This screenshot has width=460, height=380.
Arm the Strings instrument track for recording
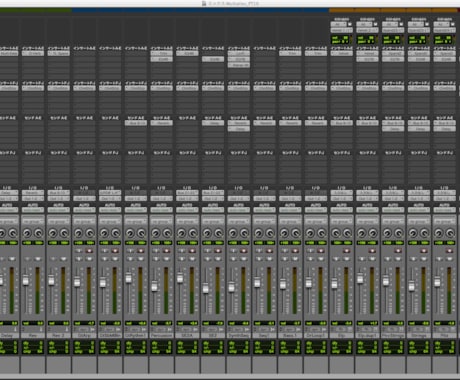point(424,251)
